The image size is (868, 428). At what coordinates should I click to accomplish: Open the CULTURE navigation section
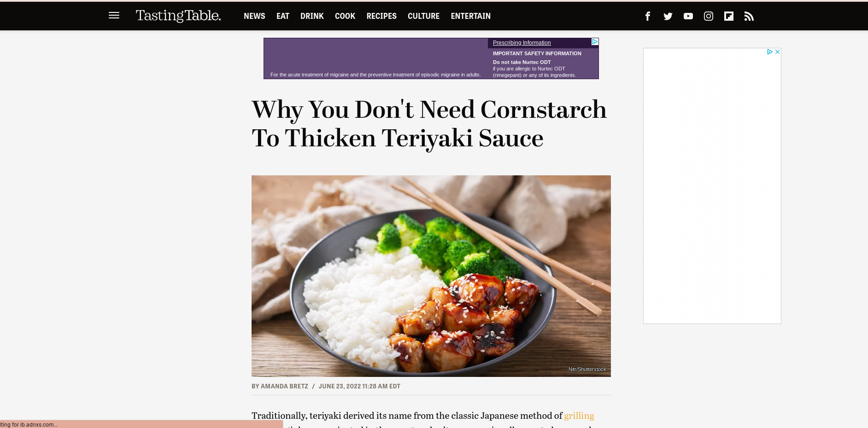coord(423,16)
